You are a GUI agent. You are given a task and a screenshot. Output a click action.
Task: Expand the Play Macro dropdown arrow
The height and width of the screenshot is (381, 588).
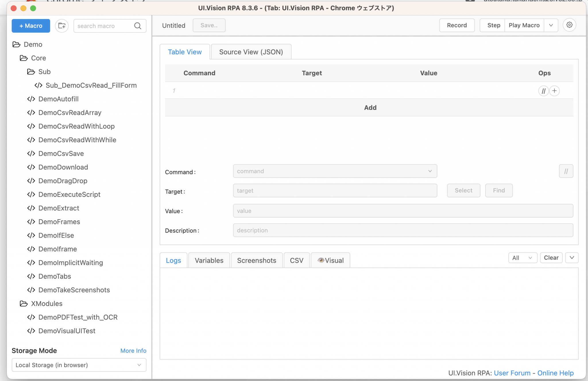click(551, 25)
